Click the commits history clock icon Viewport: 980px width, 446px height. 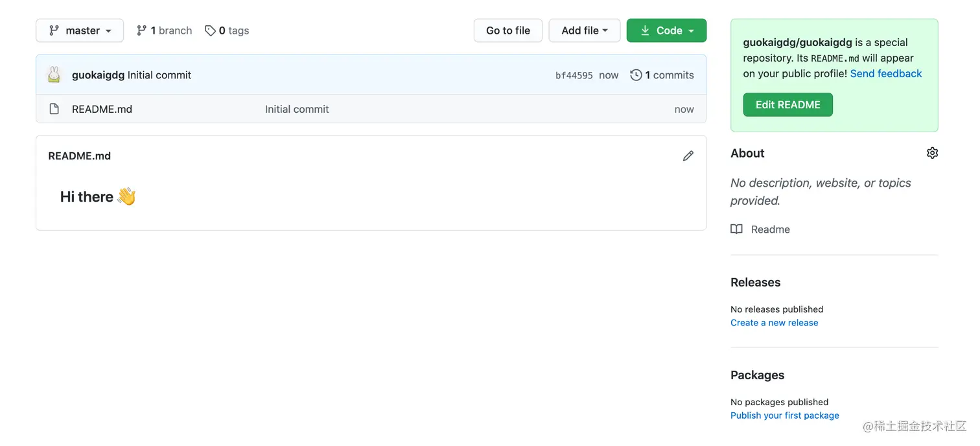[x=636, y=75]
